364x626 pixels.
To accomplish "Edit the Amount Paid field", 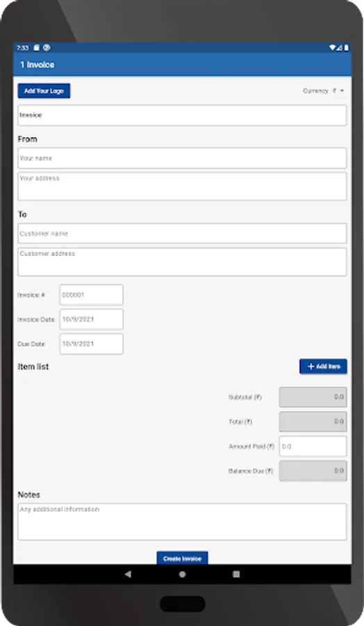I will click(x=313, y=446).
